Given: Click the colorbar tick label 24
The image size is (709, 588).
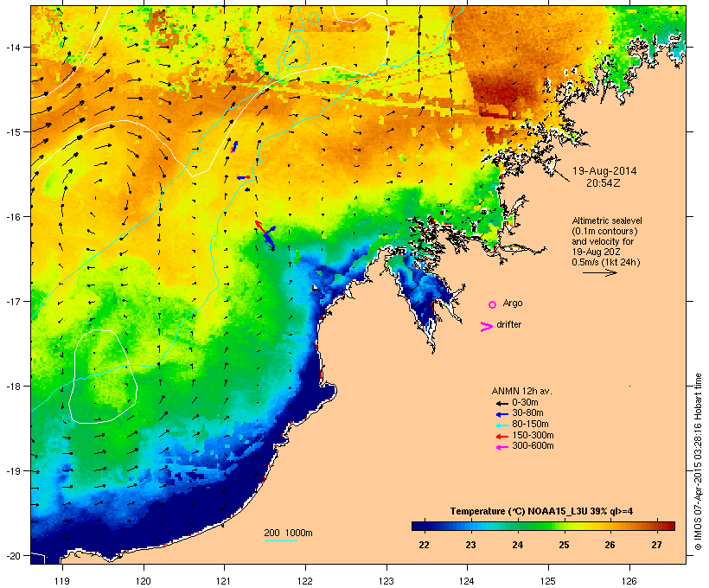Looking at the screenshot, I should (517, 545).
